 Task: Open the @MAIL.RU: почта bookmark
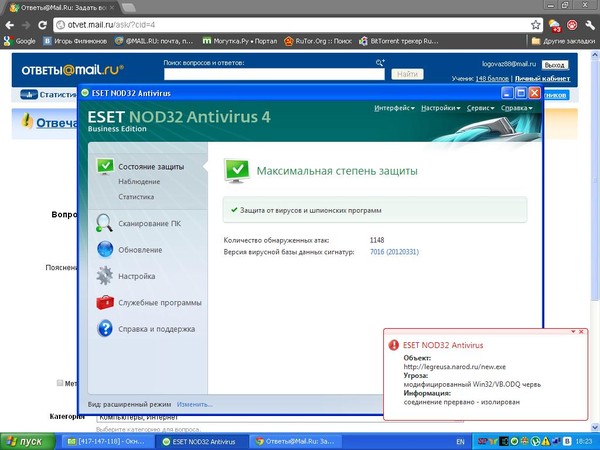(x=154, y=41)
